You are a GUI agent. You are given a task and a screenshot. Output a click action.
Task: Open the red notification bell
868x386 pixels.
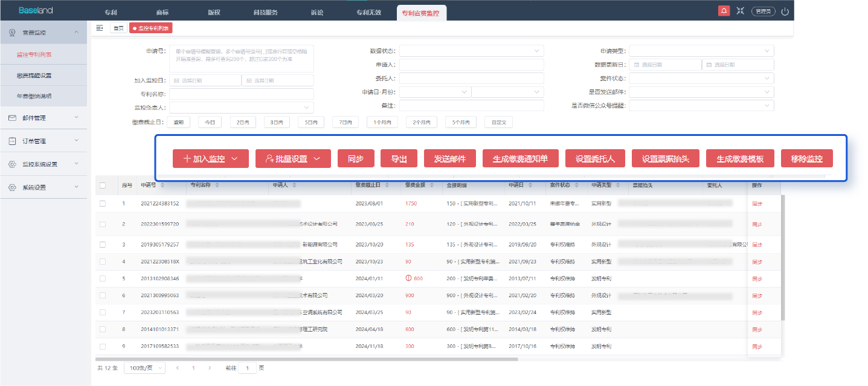pyautogui.click(x=723, y=11)
